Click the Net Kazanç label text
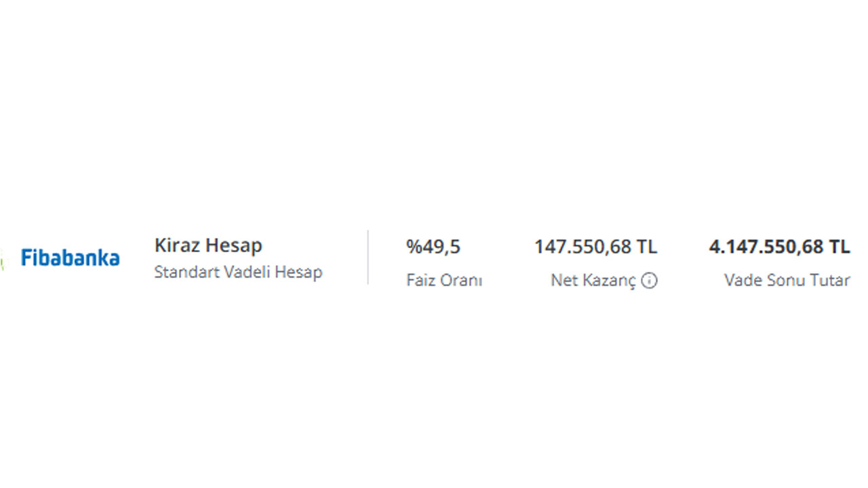Screen dimensions: 868x488 tap(593, 280)
